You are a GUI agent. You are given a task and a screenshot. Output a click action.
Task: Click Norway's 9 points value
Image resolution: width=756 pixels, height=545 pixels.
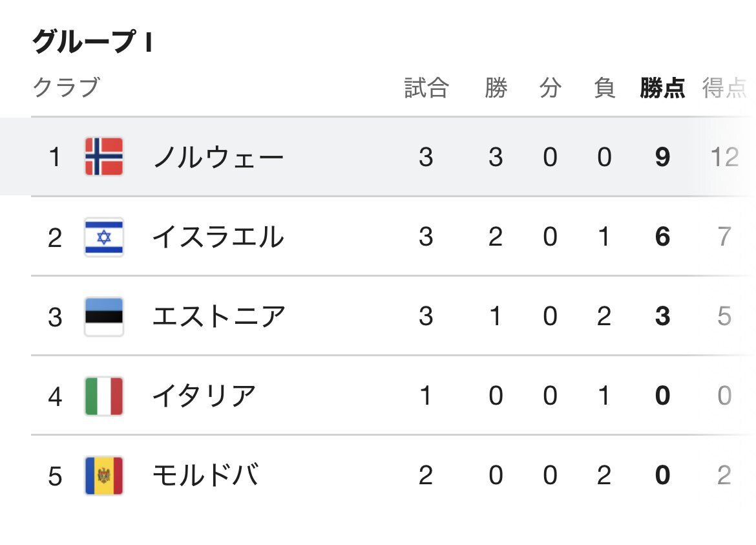662,157
